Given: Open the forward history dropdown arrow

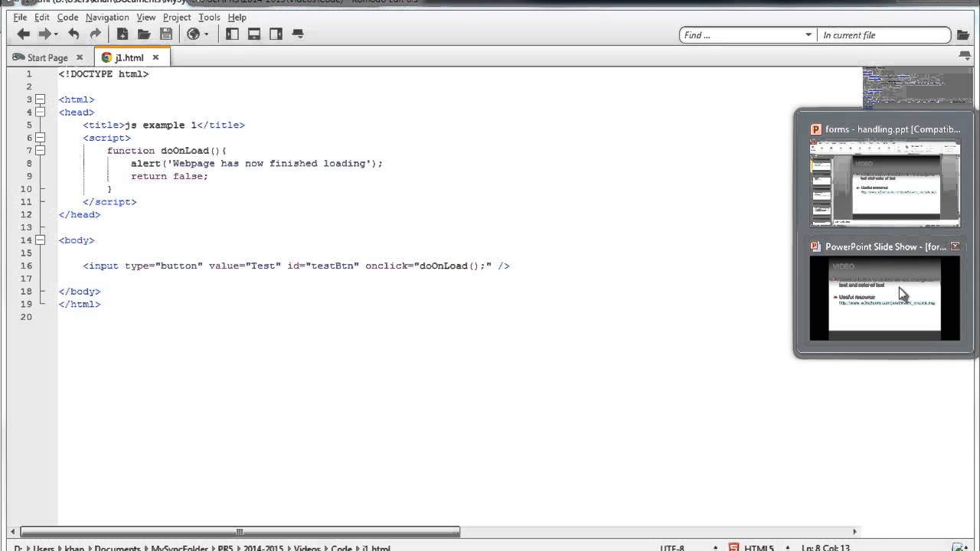Looking at the screenshot, I should click(x=56, y=34).
